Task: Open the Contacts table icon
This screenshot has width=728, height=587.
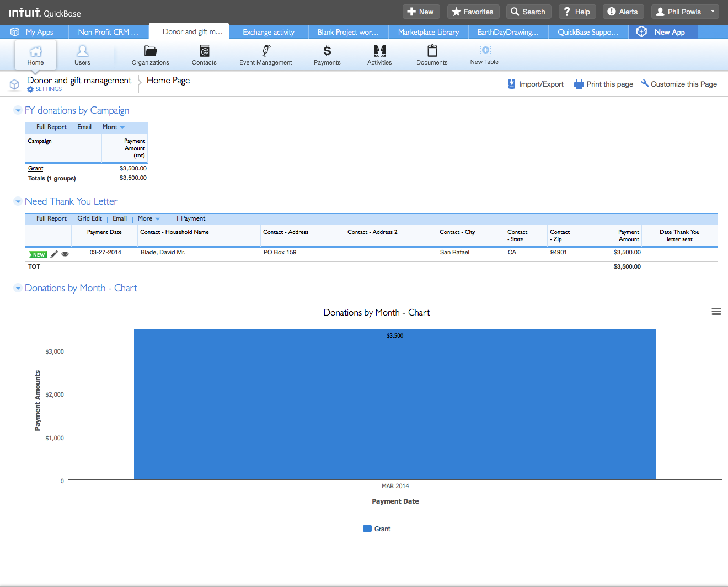Action: (204, 51)
